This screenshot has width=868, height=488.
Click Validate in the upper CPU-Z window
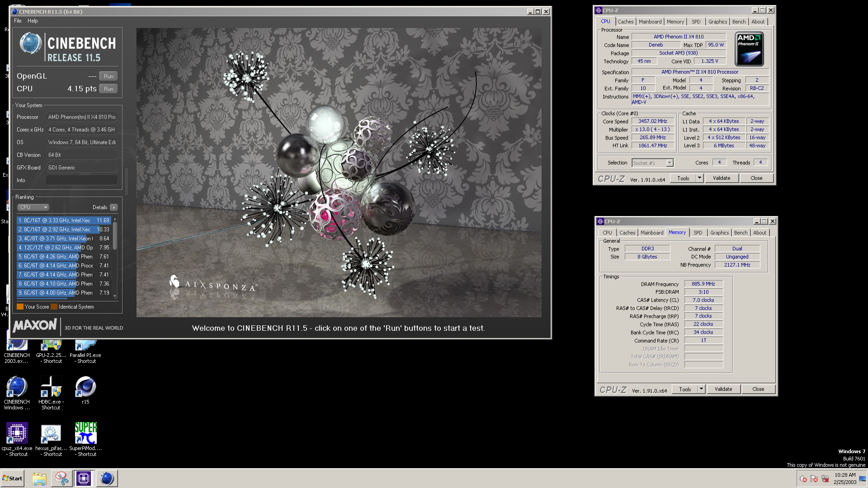(x=722, y=178)
